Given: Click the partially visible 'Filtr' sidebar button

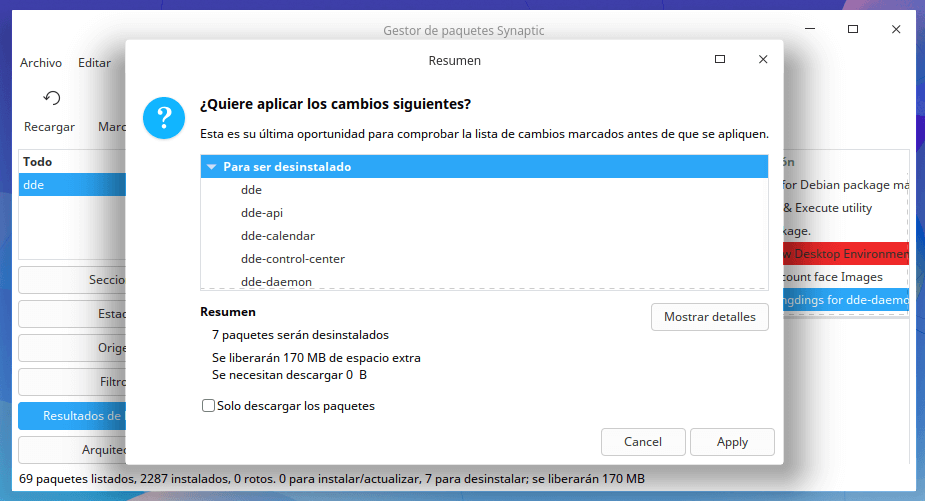Looking at the screenshot, I should pyautogui.click(x=72, y=382).
